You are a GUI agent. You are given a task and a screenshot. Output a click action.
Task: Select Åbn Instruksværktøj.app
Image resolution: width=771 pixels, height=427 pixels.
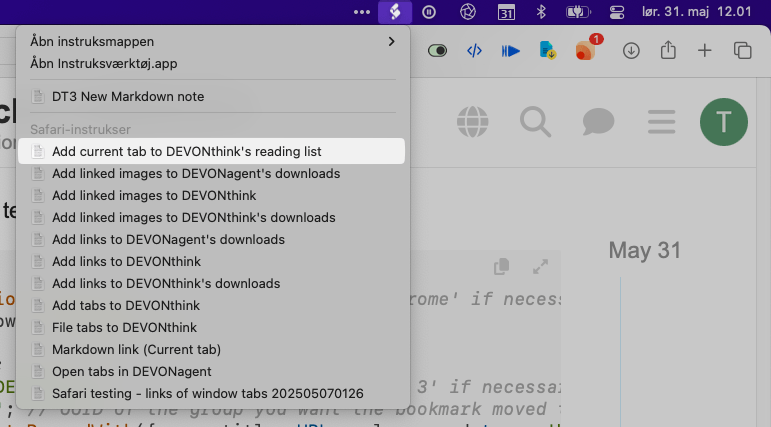coord(212,63)
